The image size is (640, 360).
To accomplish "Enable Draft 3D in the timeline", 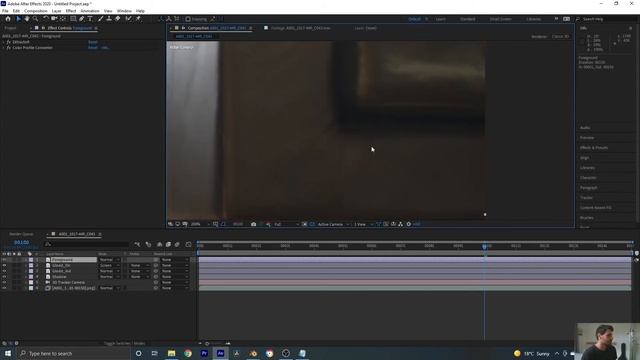I will tap(149, 244).
